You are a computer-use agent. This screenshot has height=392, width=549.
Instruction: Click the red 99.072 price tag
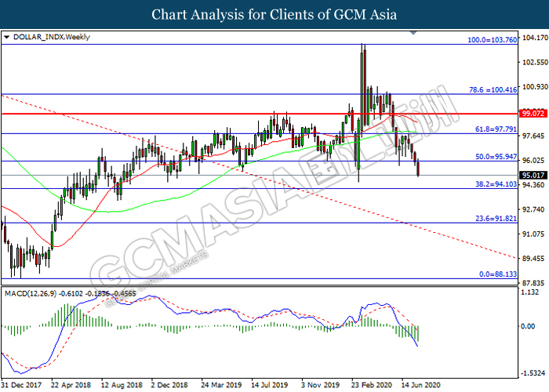click(x=533, y=114)
